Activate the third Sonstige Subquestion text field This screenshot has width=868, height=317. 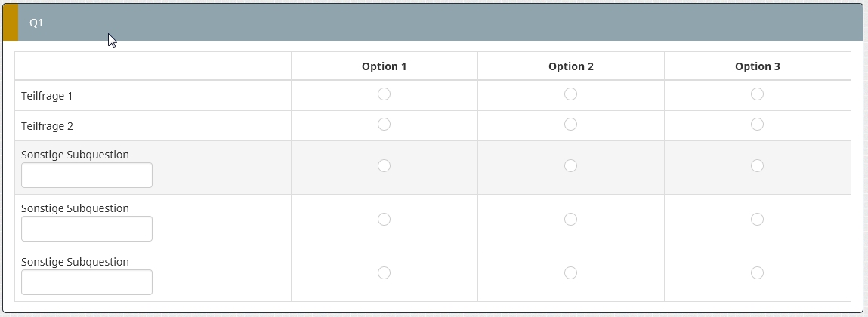pos(87,282)
